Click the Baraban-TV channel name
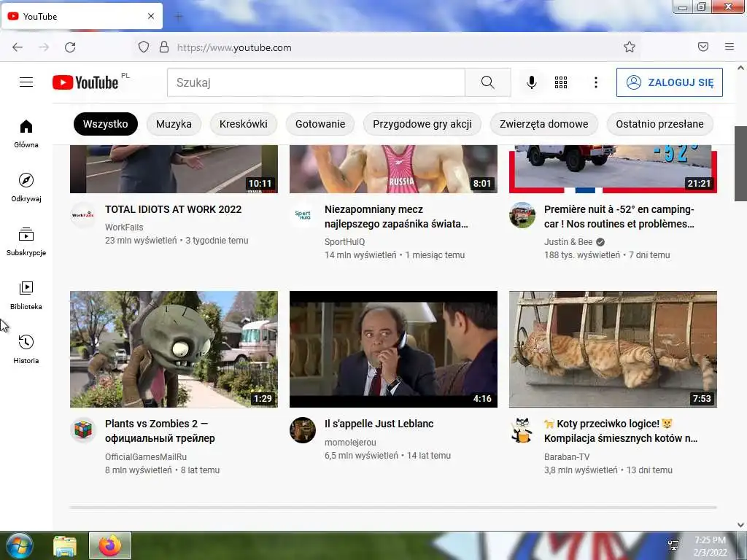 coord(567,457)
